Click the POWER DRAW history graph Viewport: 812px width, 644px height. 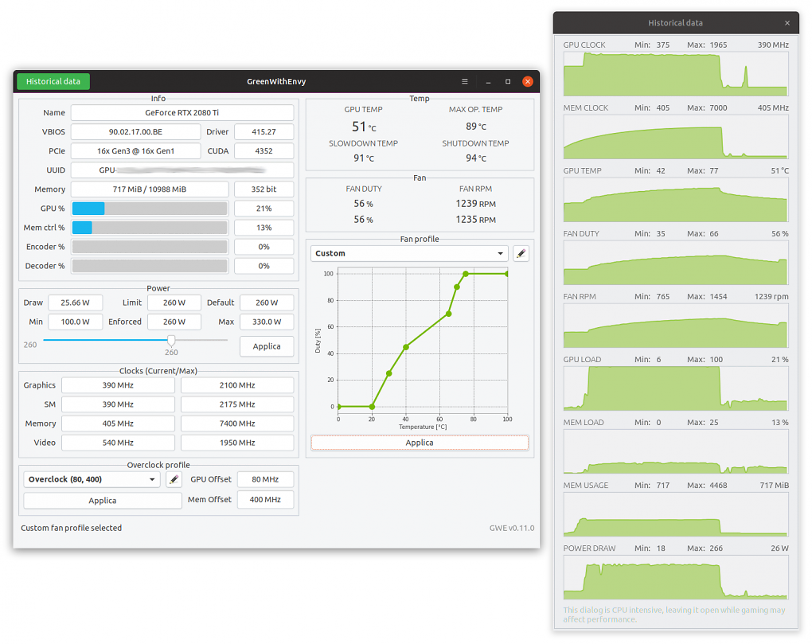coord(676,577)
